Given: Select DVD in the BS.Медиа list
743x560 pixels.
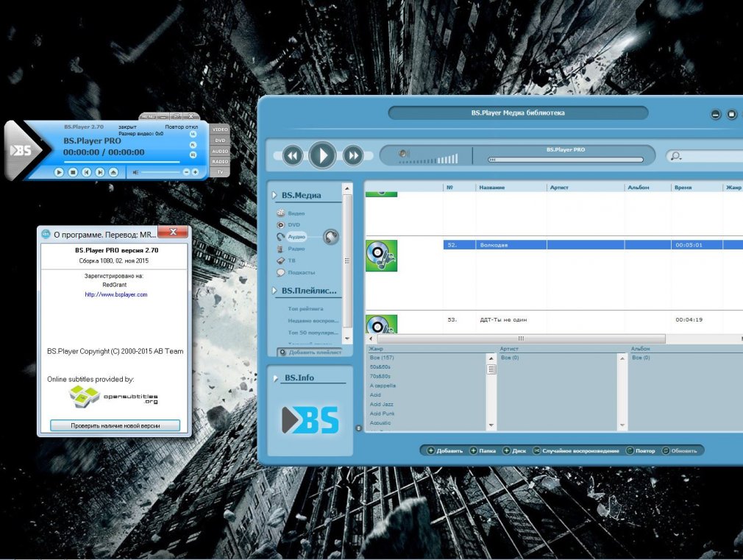Looking at the screenshot, I should (x=294, y=224).
